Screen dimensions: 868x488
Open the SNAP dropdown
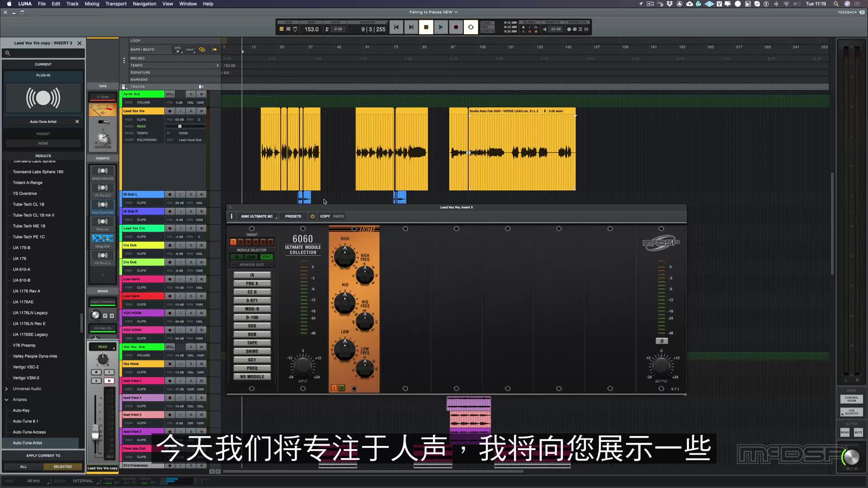point(190,50)
